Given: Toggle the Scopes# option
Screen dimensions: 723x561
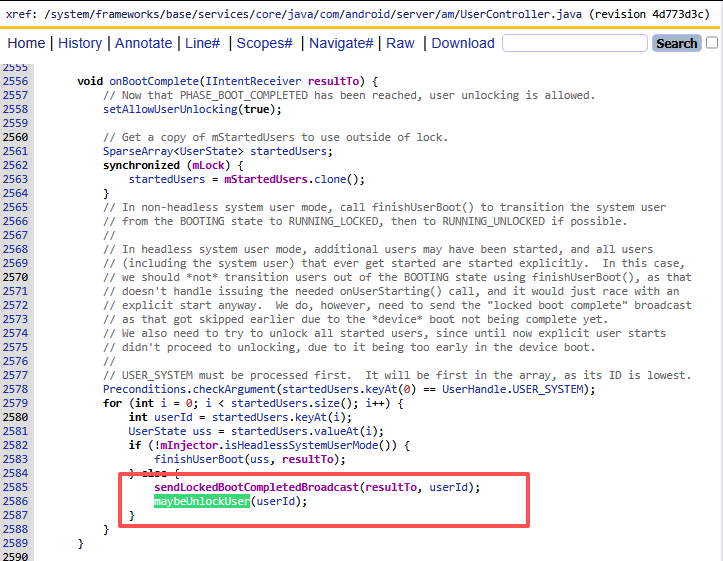Looking at the screenshot, I should coord(264,43).
